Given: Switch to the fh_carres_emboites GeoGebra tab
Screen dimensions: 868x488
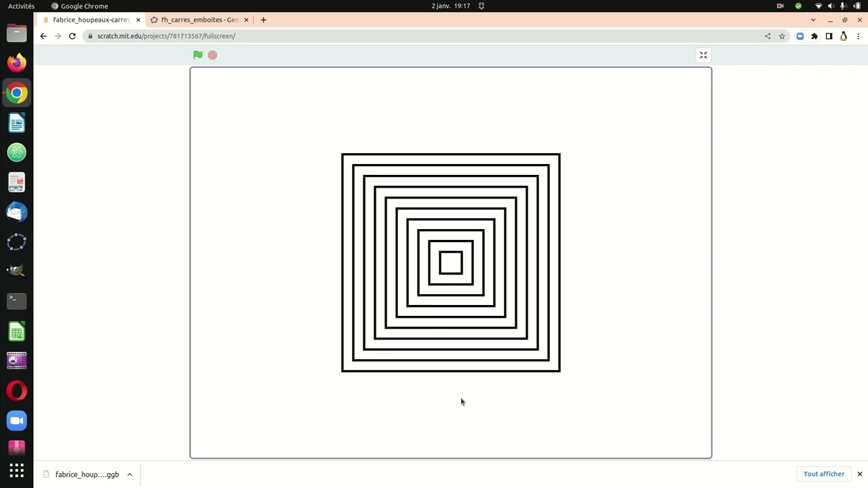Looking at the screenshot, I should pyautogui.click(x=200, y=20).
